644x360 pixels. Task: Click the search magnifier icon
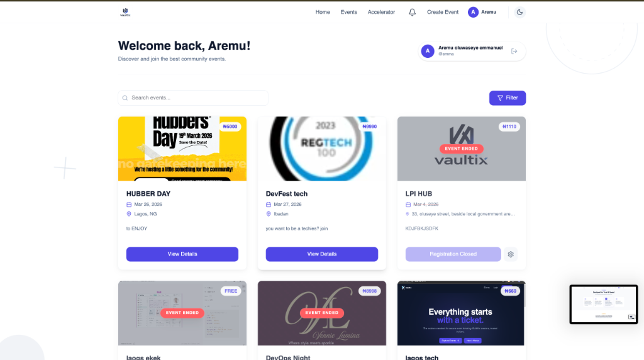click(125, 98)
